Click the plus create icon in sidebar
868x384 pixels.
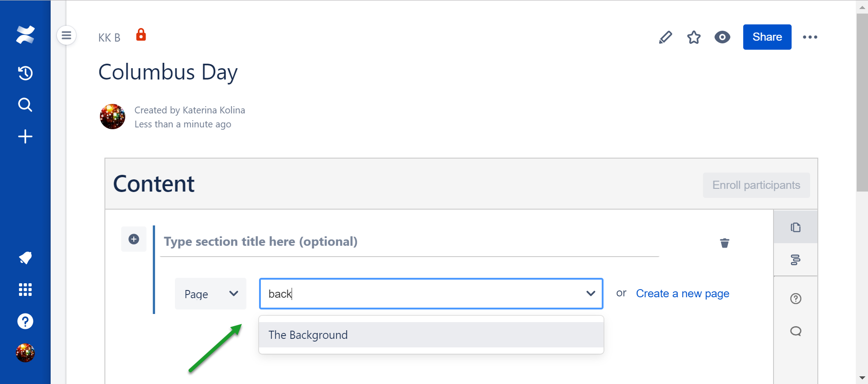(x=25, y=136)
